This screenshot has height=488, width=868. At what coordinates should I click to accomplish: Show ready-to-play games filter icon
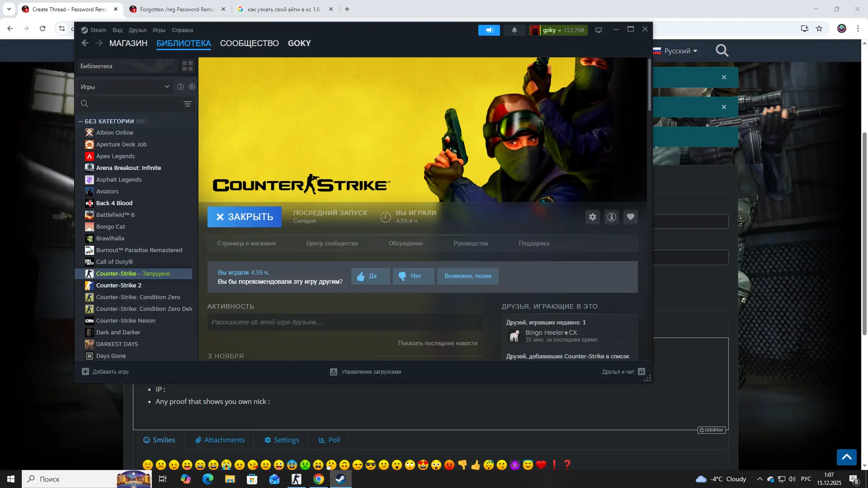click(x=192, y=87)
